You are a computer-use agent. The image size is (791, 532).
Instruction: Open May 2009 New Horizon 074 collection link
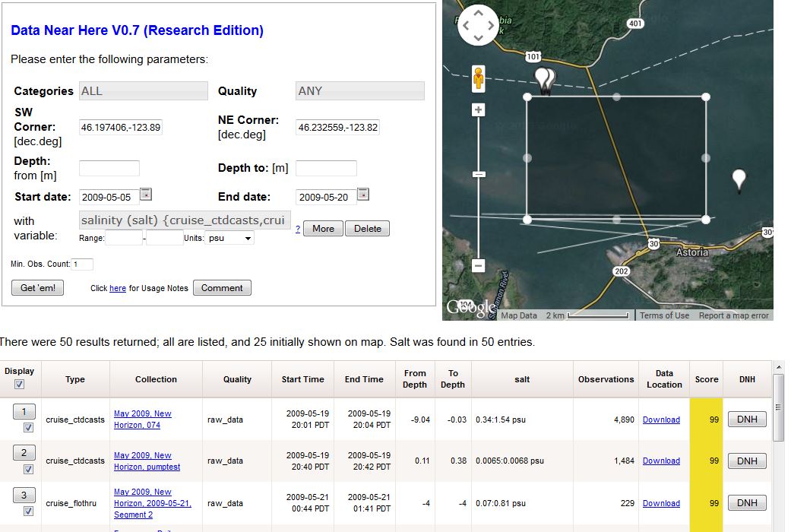click(143, 419)
